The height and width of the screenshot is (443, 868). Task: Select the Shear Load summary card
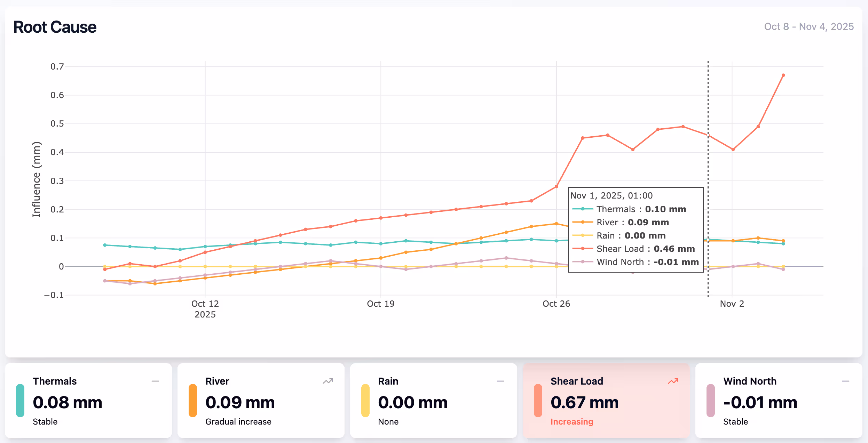coord(606,401)
